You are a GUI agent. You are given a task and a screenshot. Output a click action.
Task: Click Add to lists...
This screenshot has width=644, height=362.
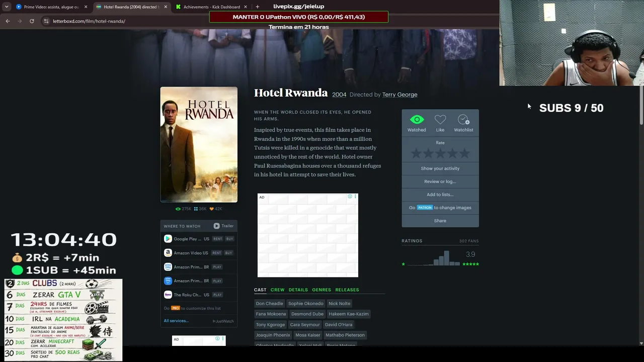pos(440,195)
